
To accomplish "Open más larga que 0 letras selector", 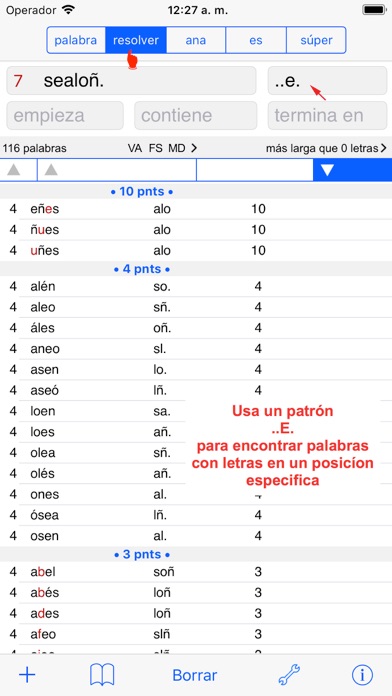I will click(326, 149).
